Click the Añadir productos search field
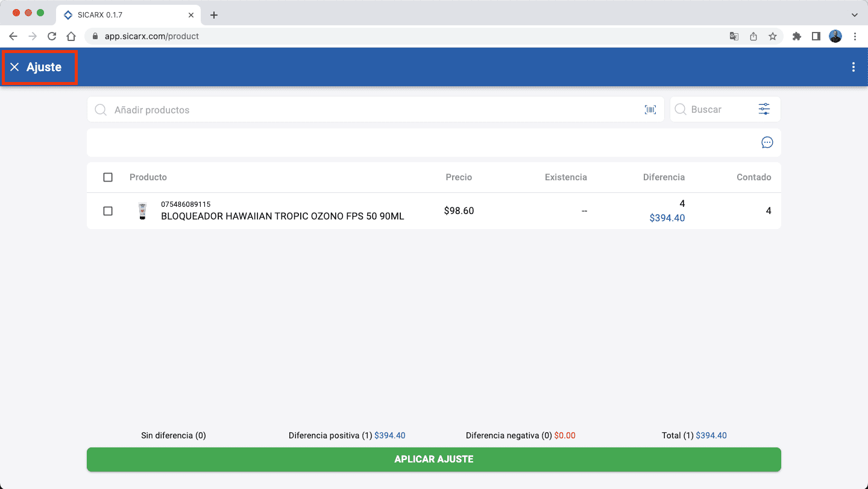 click(374, 110)
